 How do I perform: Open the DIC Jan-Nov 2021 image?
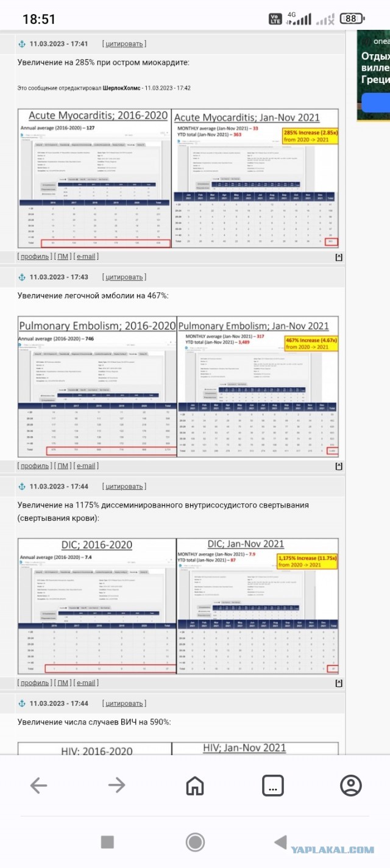point(258,606)
